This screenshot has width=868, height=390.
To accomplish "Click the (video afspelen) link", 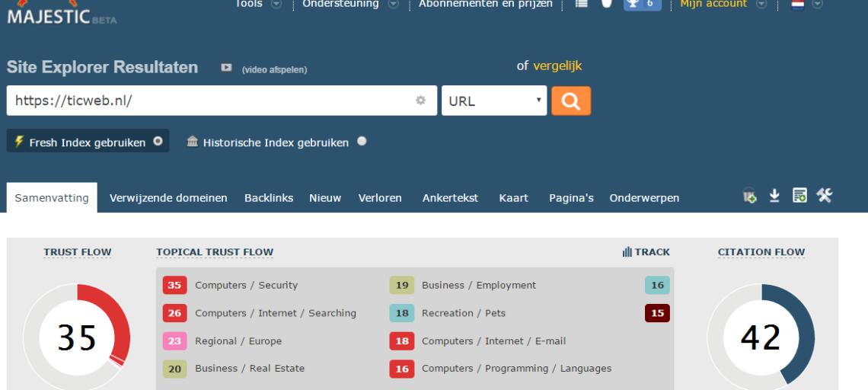I will [x=275, y=70].
